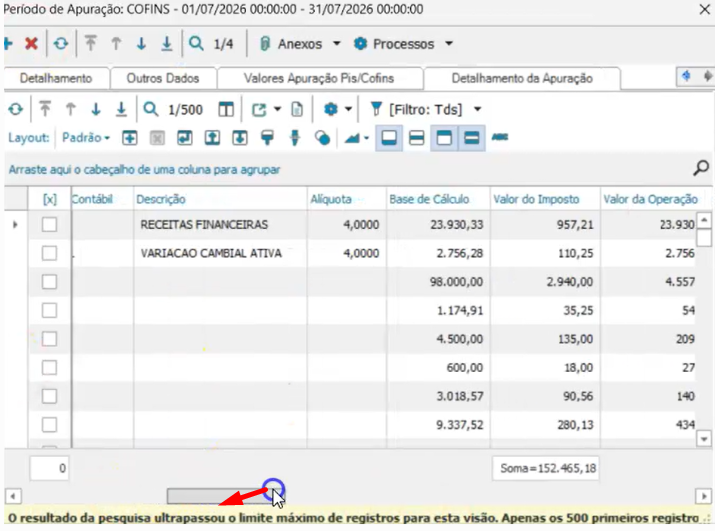Screen dimensions: 715x531
Task: Switch to the Outros Dados tab
Action: click(163, 78)
